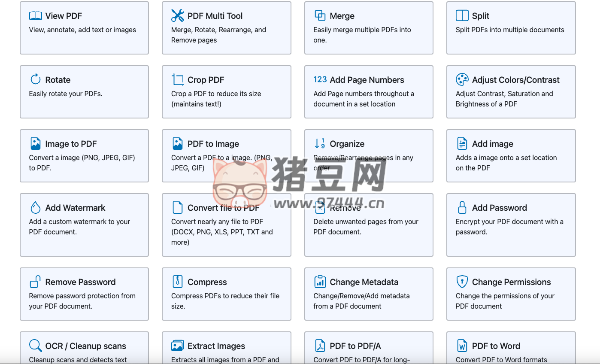Click the Add Watermark droplet icon

[x=35, y=207]
